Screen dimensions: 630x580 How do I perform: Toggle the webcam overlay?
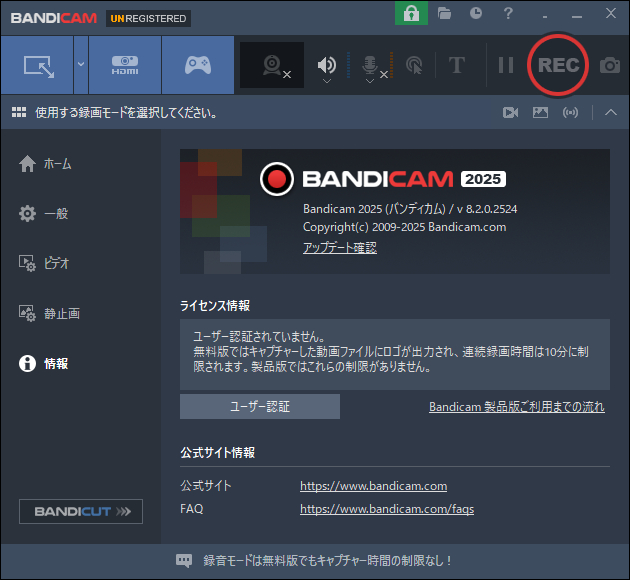272,65
